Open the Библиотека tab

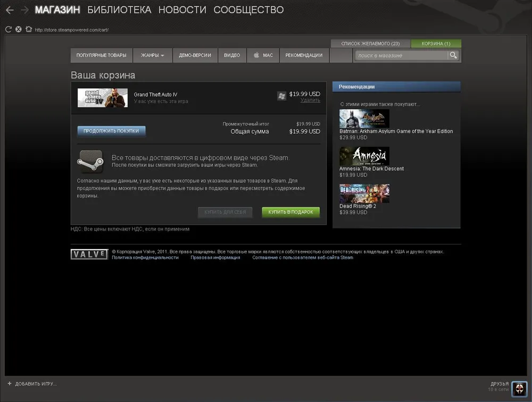point(119,10)
